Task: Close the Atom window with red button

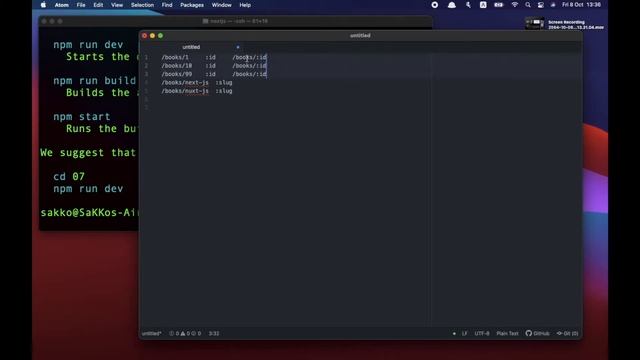Action: click(x=144, y=36)
